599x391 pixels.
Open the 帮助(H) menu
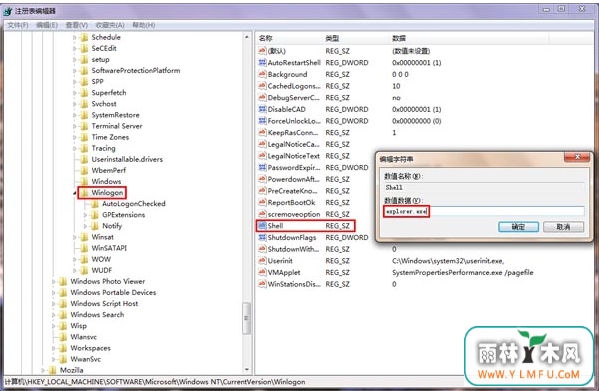click(x=144, y=25)
